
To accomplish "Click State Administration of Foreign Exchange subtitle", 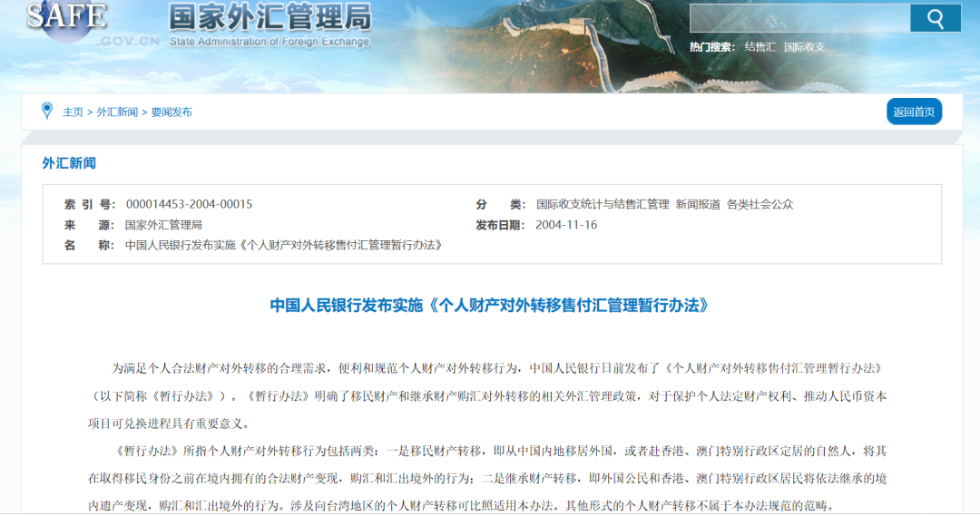I will pos(269,42).
